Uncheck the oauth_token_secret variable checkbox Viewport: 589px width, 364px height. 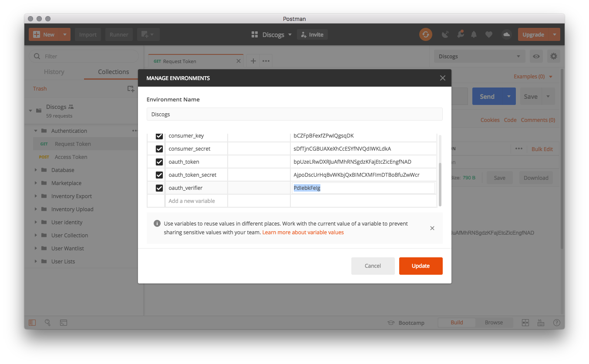[x=159, y=175]
